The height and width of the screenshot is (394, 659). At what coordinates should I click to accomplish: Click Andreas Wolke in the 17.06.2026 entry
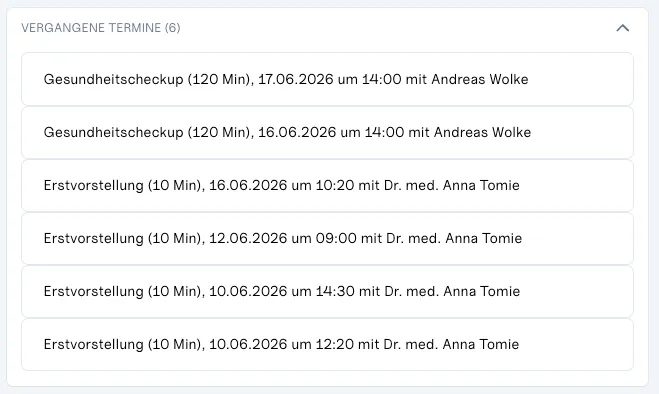point(480,79)
